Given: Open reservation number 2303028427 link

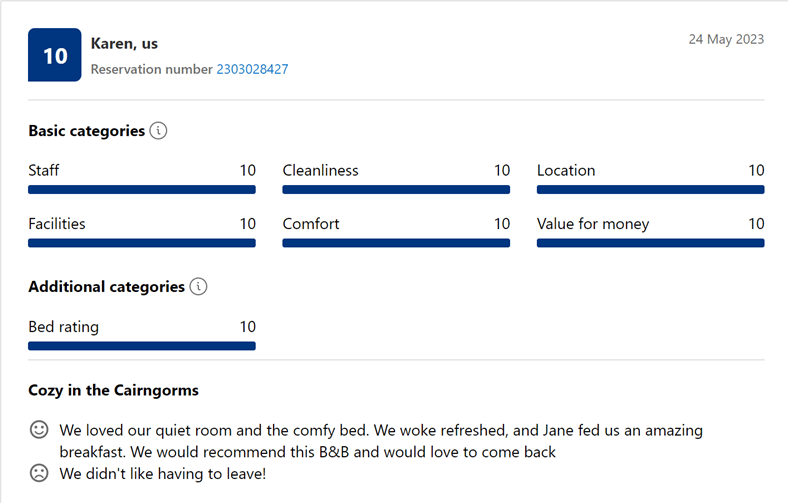Looking at the screenshot, I should 252,69.
